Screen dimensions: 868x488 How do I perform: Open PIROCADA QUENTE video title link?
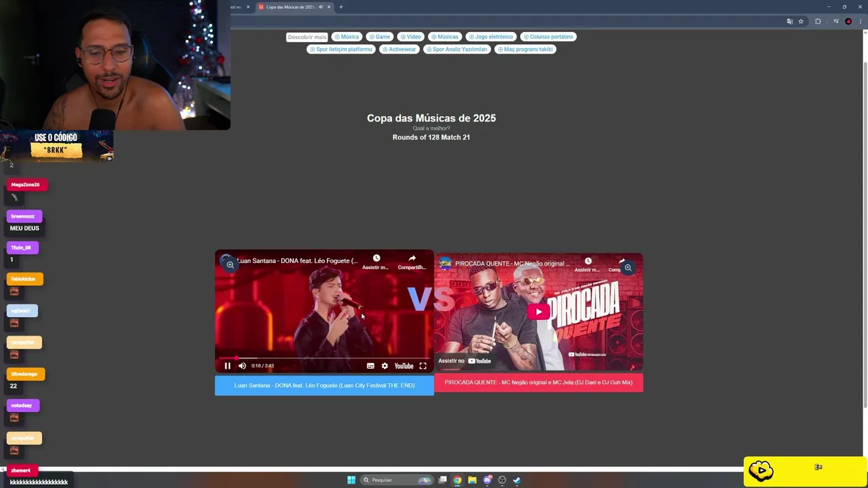click(x=512, y=264)
